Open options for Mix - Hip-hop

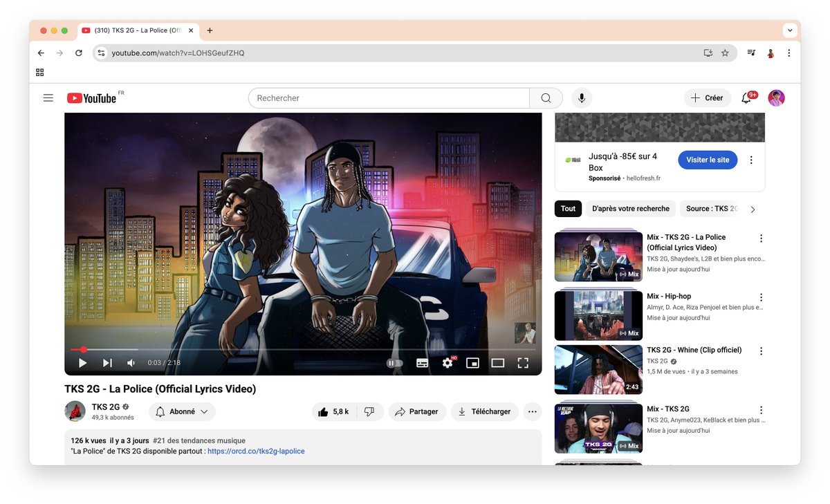(x=761, y=297)
